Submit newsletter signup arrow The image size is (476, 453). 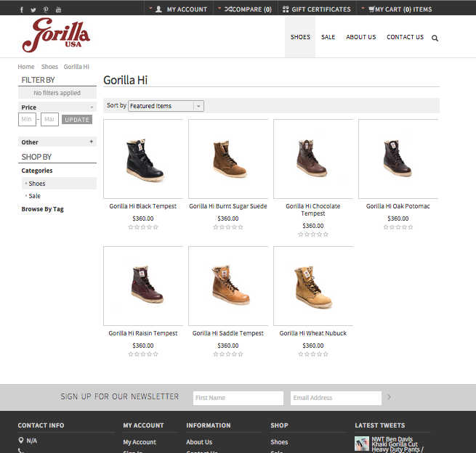(x=389, y=397)
